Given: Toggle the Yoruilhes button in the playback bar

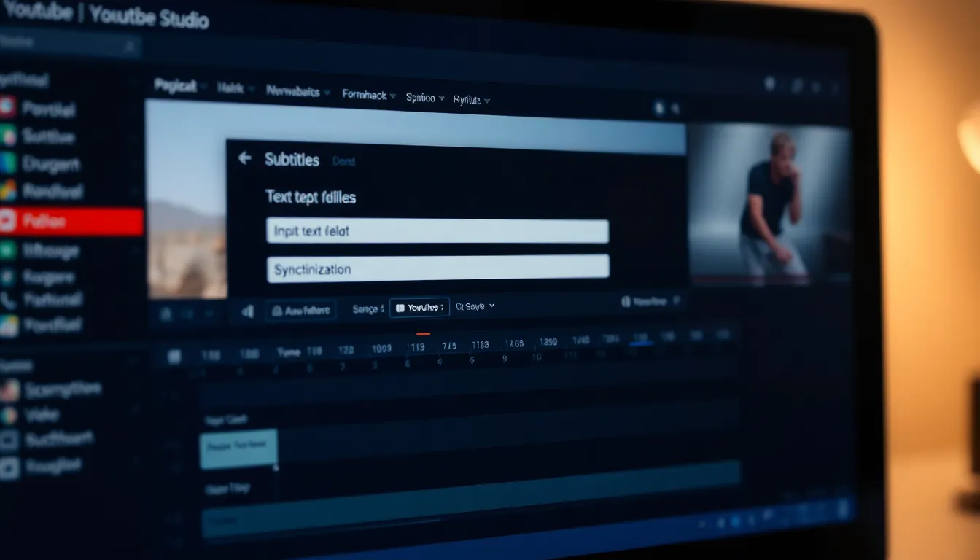Looking at the screenshot, I should pos(419,308).
